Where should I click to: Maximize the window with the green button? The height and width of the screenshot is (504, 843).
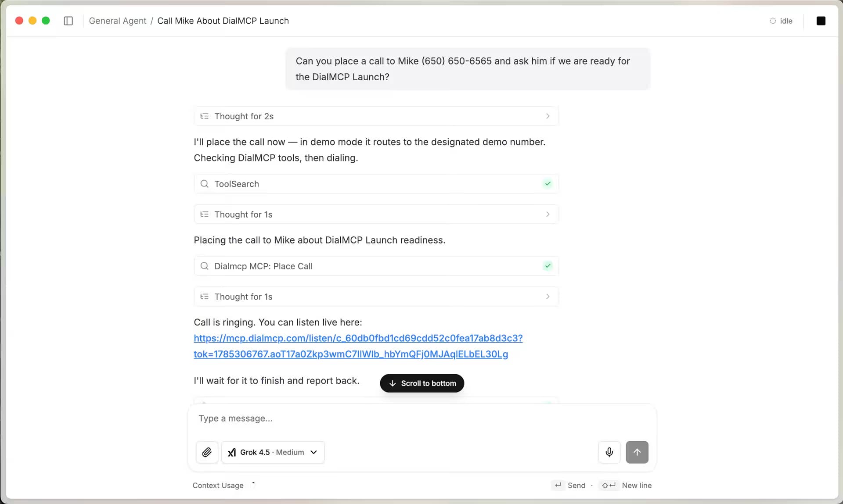46,21
